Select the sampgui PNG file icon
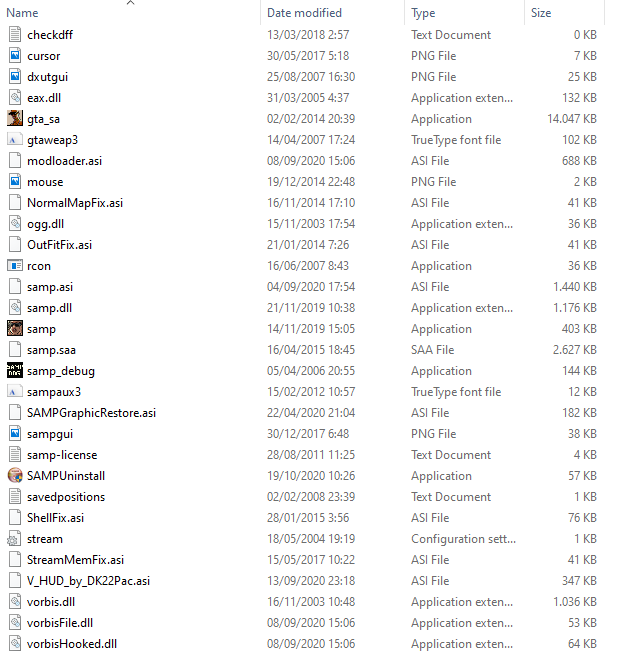The width and height of the screenshot is (643, 659). point(15,434)
